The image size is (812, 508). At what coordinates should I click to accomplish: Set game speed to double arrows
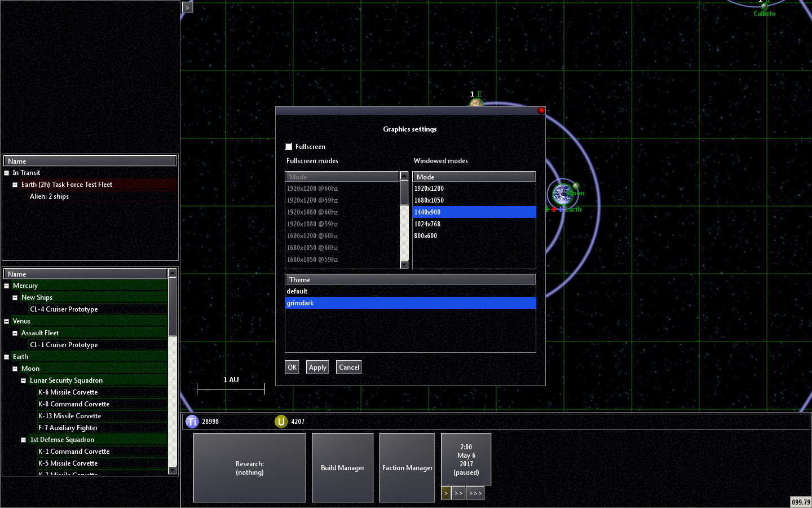[x=458, y=493]
